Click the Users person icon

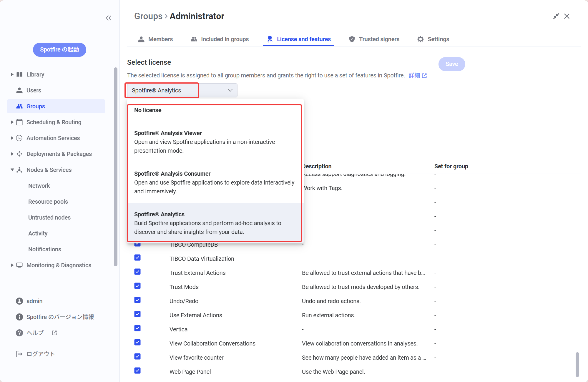tap(19, 90)
